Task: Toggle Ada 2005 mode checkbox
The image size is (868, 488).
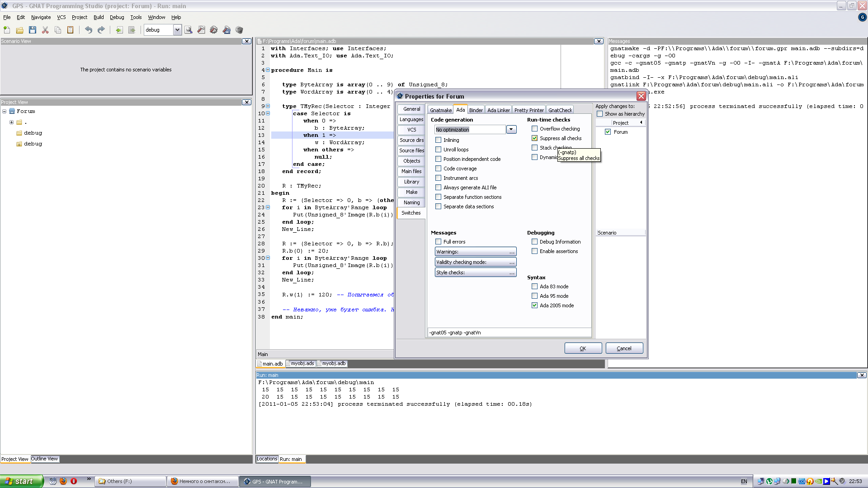Action: 534,305
